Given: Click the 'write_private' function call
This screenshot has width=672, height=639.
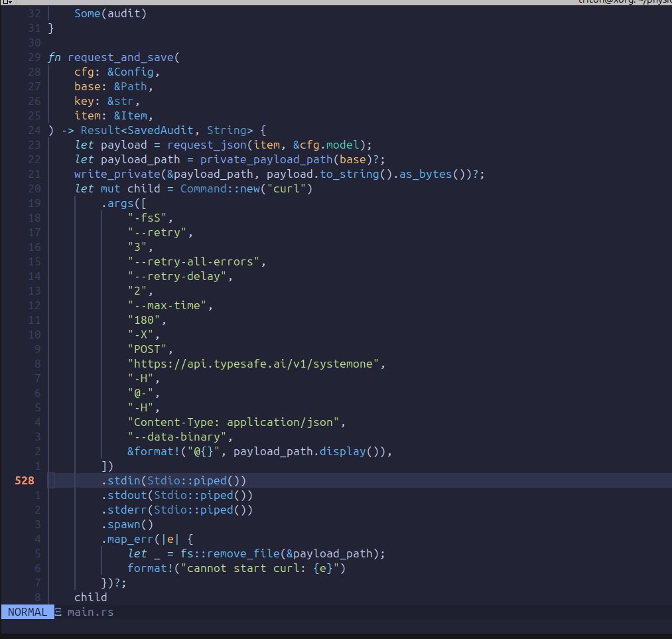Looking at the screenshot, I should point(117,174).
